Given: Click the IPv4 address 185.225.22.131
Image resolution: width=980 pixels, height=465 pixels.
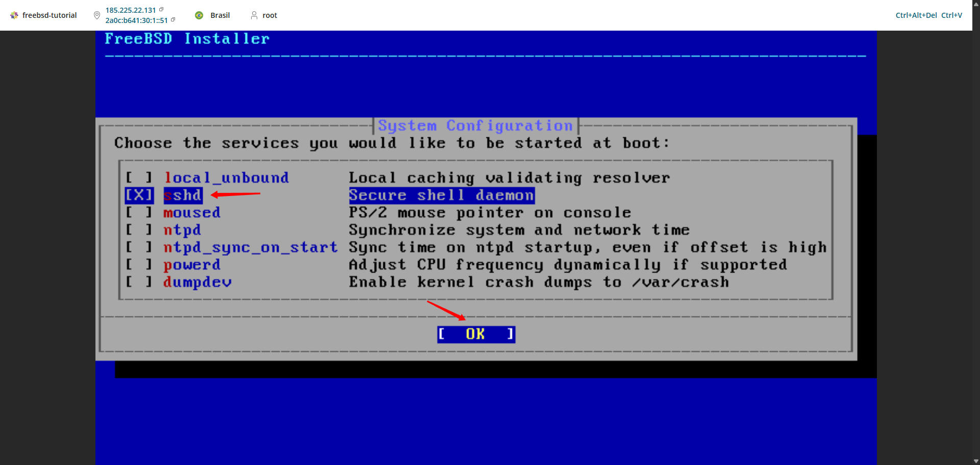Looking at the screenshot, I should point(131,10).
